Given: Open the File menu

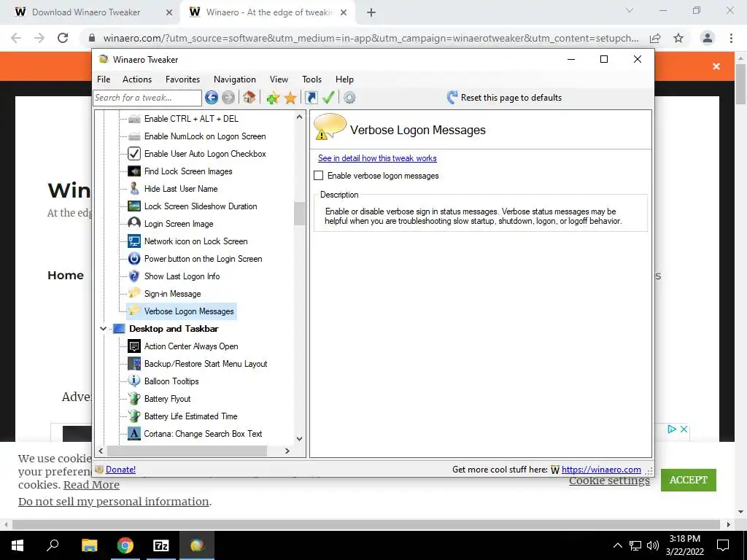Looking at the screenshot, I should (104, 79).
